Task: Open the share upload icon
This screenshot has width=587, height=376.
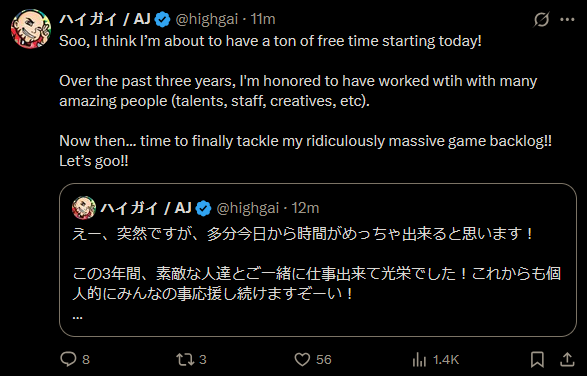Action: pyautogui.click(x=567, y=360)
